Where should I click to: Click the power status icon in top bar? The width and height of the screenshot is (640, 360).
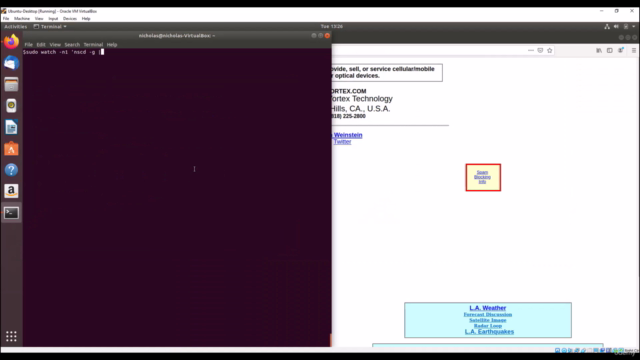(626, 27)
